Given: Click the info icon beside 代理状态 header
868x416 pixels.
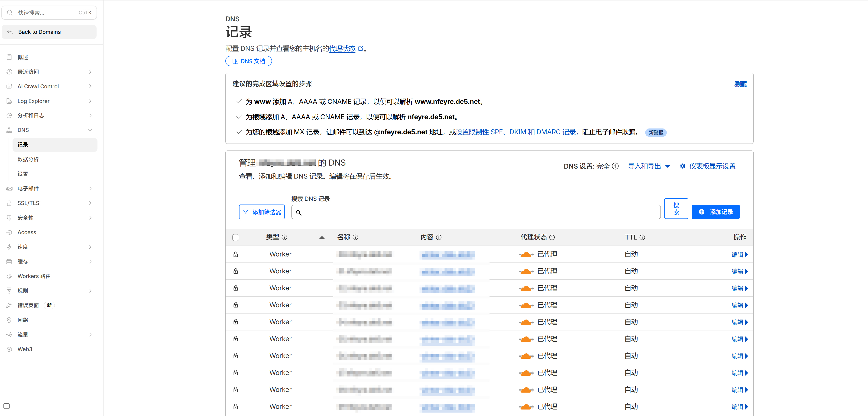Looking at the screenshot, I should tap(552, 237).
